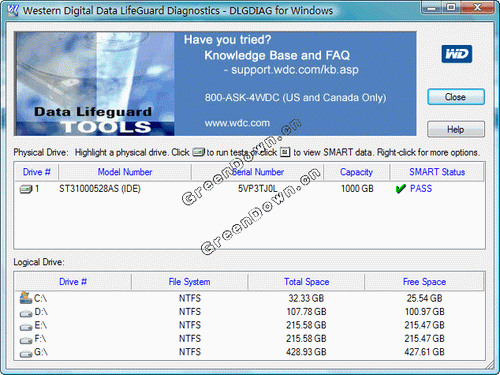Click the support.wdc.com/kb.asp text
Screen dimensions: 500x375
click(295, 70)
